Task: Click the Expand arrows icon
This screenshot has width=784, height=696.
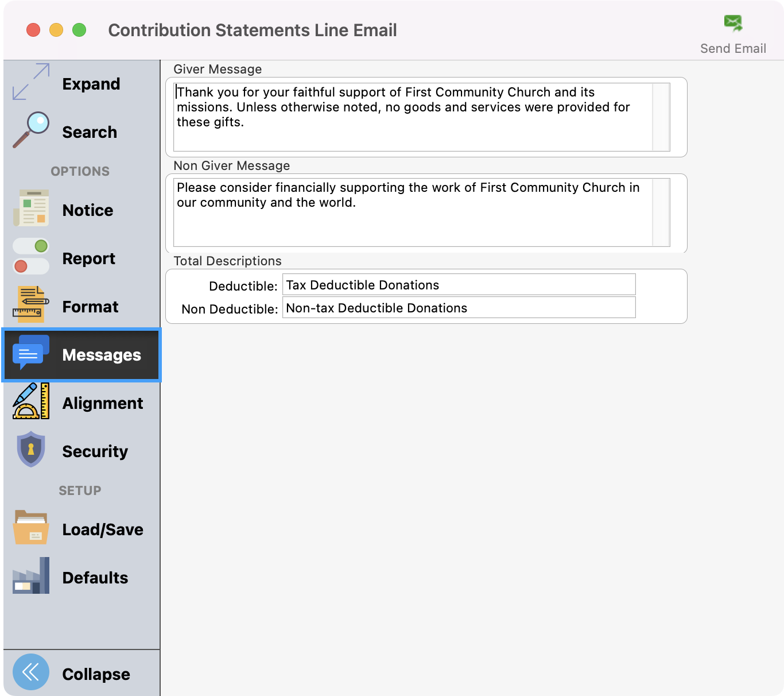Action: 31,82
